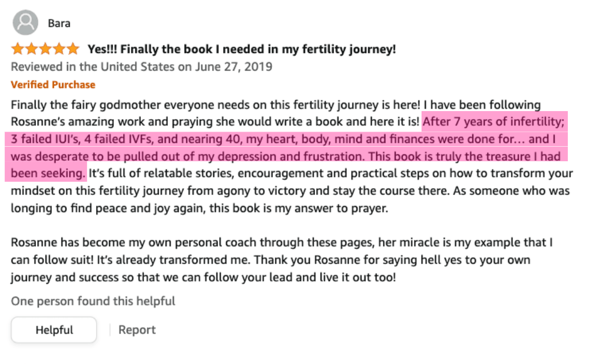Click the fifth orange rating star
Image resolution: width=611 pixels, height=364 pixels.
tap(73, 49)
